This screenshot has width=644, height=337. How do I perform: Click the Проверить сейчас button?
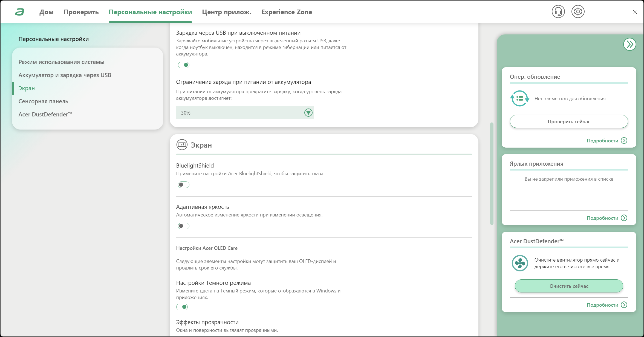[569, 121]
